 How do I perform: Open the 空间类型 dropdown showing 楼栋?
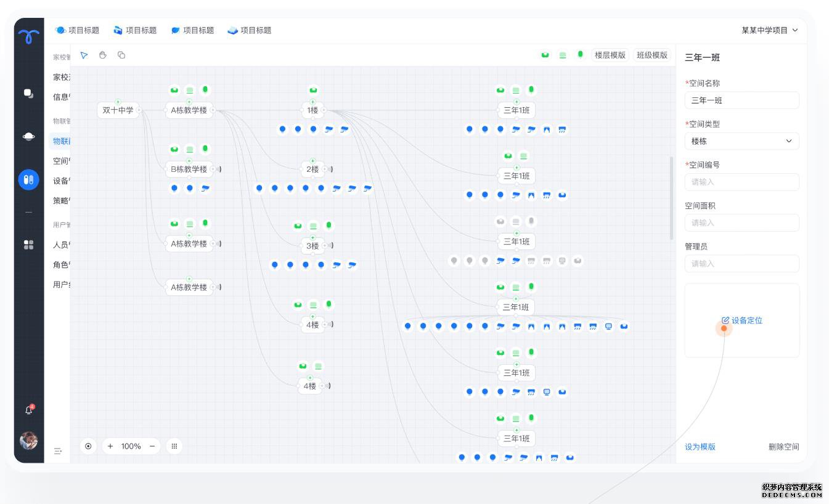pyautogui.click(x=742, y=141)
